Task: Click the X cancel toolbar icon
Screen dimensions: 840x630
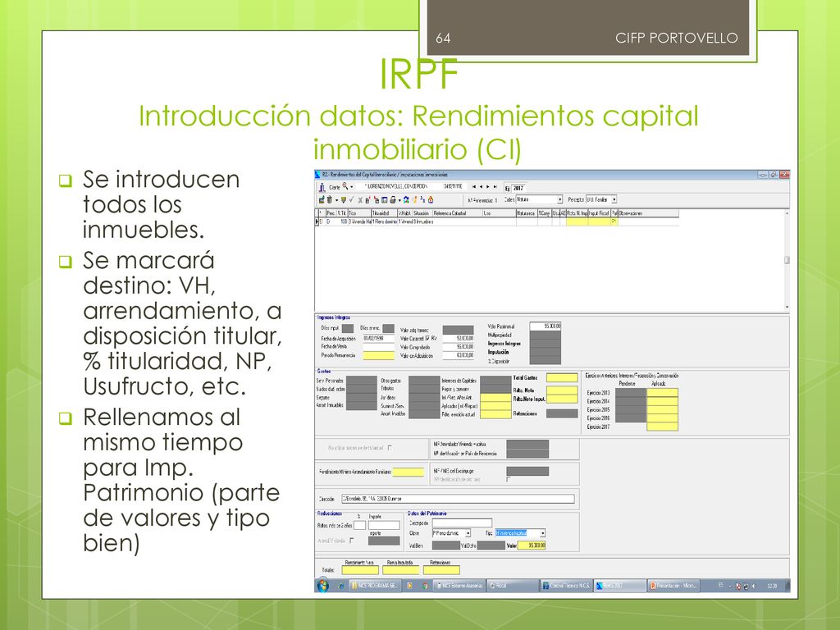Action: click(x=360, y=200)
